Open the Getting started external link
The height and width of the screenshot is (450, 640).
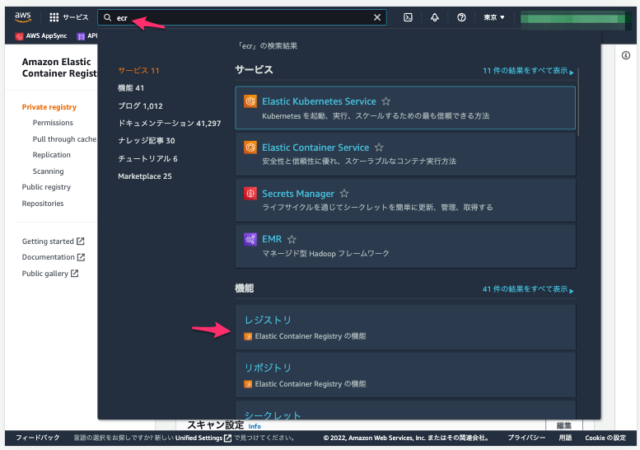click(x=53, y=241)
